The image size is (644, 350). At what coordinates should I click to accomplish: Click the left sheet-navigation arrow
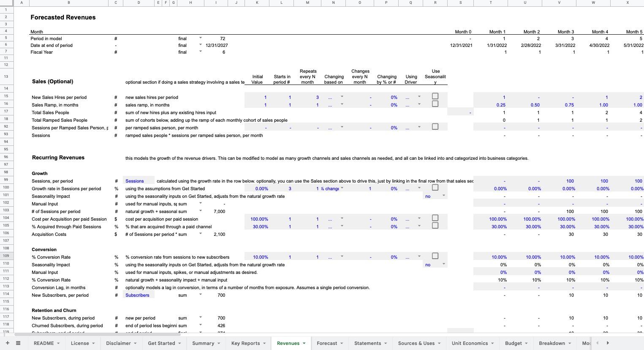coord(597,343)
